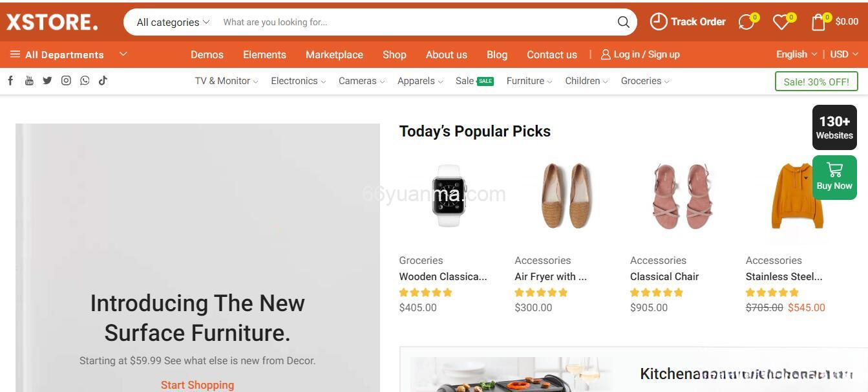This screenshot has width=868, height=392.
Task: Open the Electronics category menu
Action: (x=298, y=81)
